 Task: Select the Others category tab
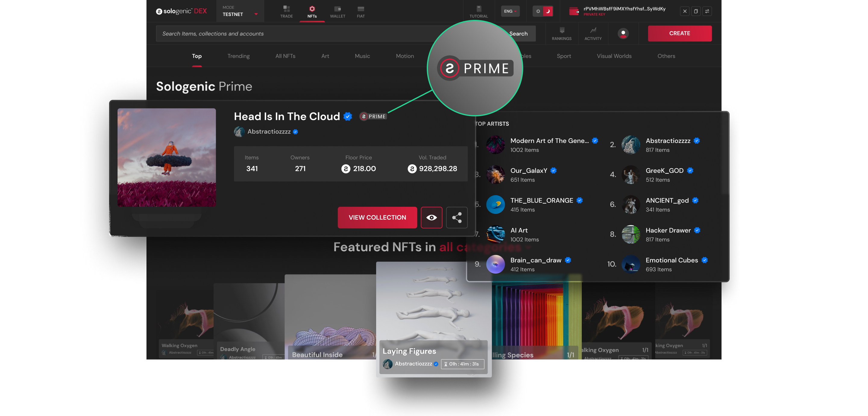point(666,56)
